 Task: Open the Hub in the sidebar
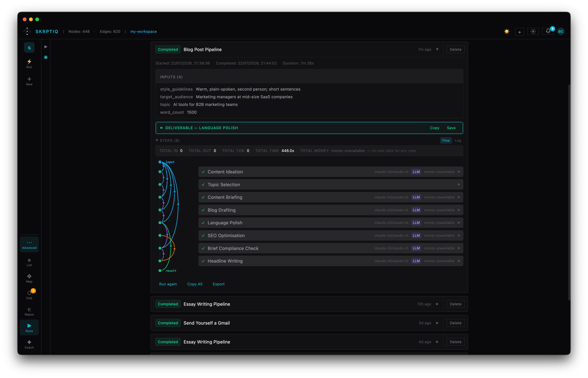click(29, 295)
